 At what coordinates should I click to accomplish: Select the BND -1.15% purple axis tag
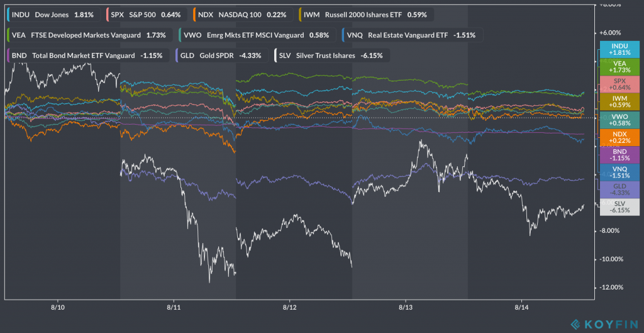619,155
